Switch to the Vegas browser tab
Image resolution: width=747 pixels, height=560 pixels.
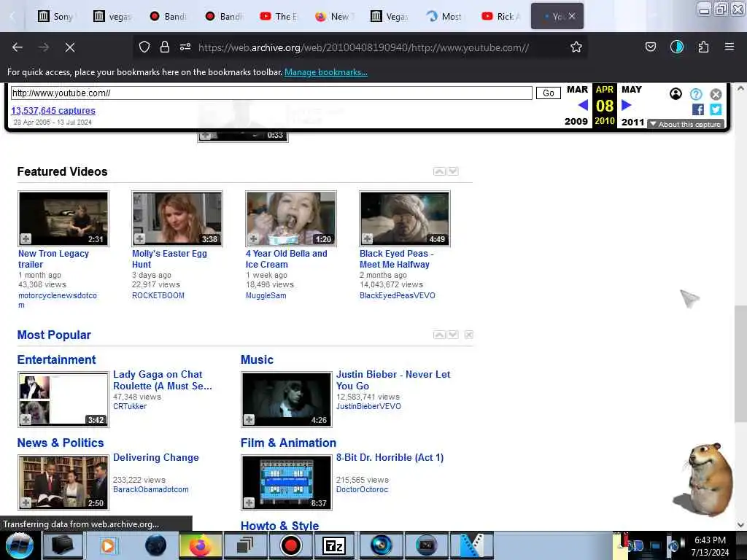point(390,16)
